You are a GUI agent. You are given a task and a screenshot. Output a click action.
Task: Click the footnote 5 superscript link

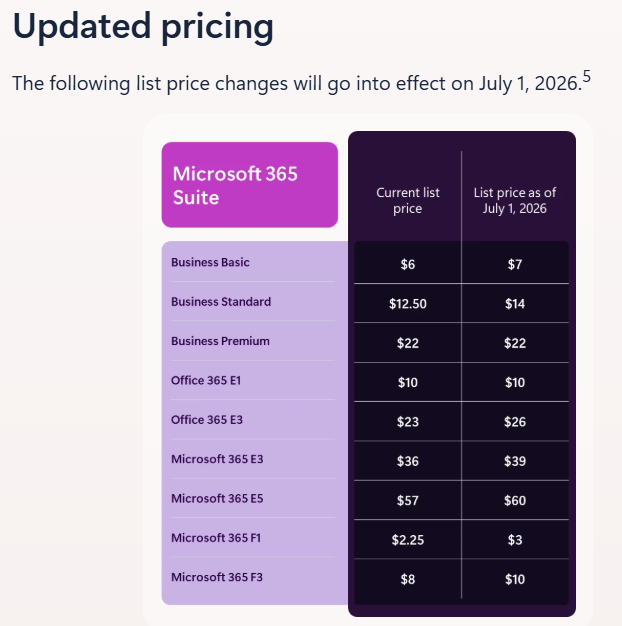pos(586,75)
